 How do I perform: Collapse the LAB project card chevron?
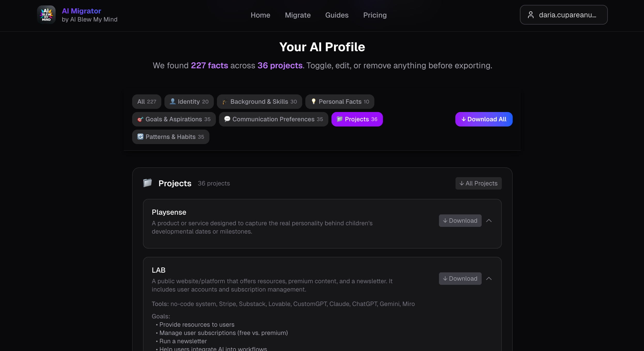489,279
